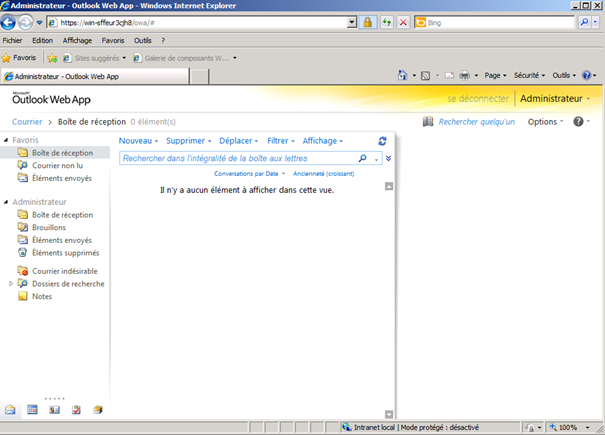
Task: Open the Fichier menu
Action: (x=12, y=41)
